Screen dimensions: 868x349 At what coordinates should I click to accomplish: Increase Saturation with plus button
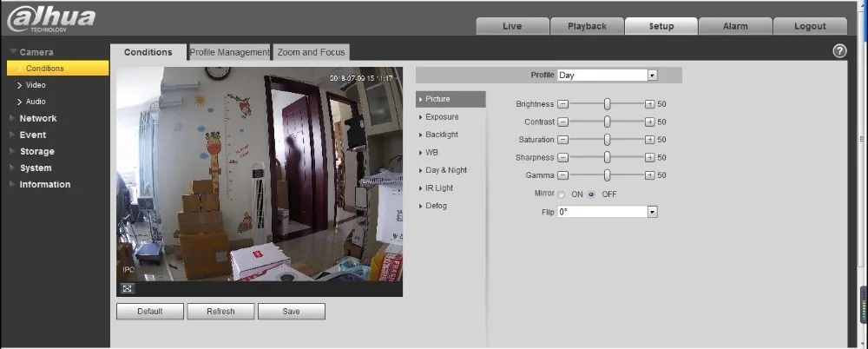650,140
